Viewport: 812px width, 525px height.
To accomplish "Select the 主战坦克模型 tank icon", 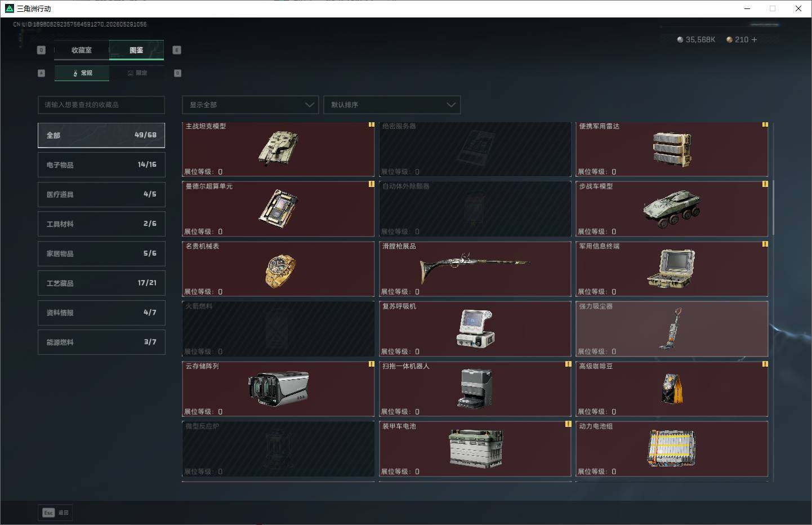I will [x=278, y=148].
